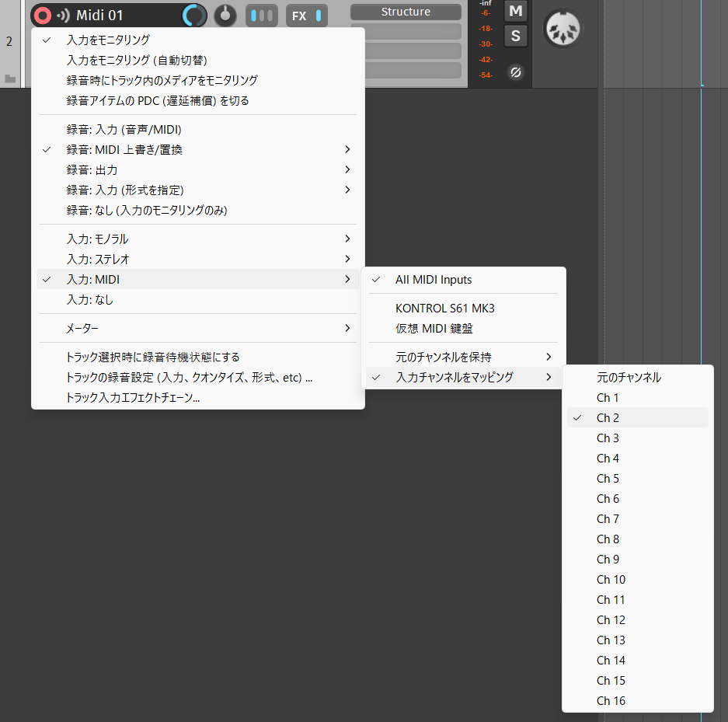Image resolution: width=728 pixels, height=722 pixels.
Task: Adjust the blue volume knob on Midi 01
Action: (x=194, y=16)
